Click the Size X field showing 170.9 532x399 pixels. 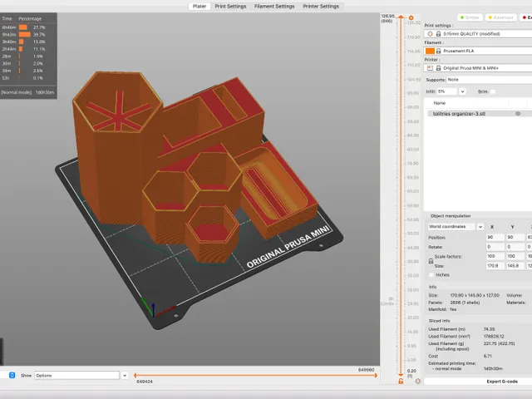[x=495, y=266]
